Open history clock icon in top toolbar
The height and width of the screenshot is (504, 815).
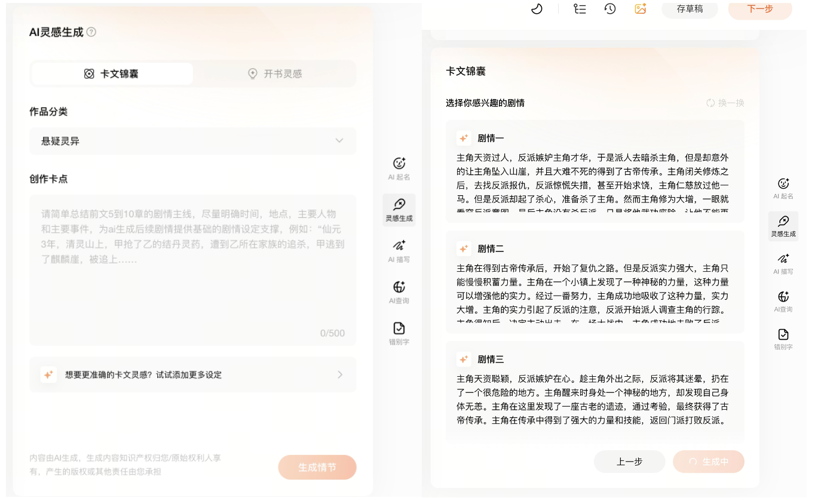610,9
